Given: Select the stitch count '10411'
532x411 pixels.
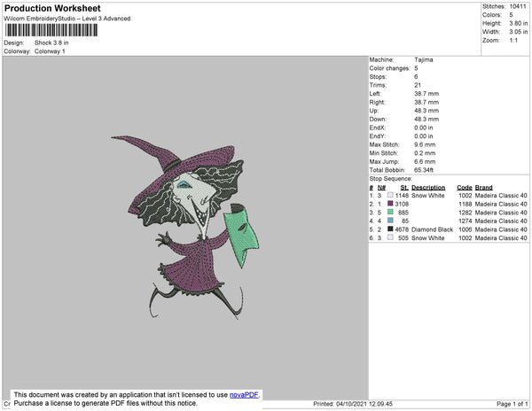Looking at the screenshot, I should (x=518, y=6).
